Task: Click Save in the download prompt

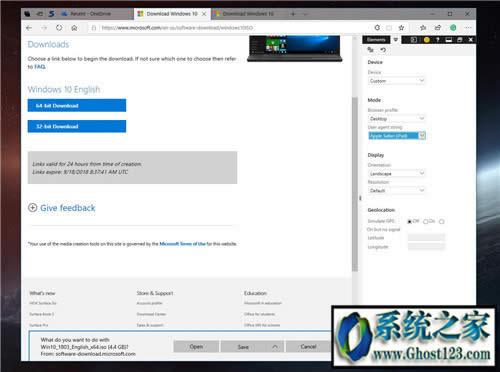Action: coord(243,347)
